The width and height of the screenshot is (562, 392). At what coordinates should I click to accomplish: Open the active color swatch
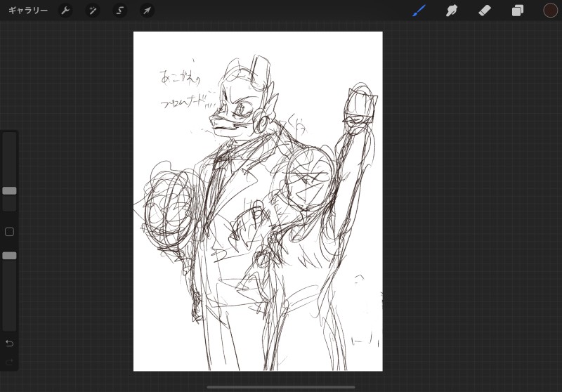[551, 11]
